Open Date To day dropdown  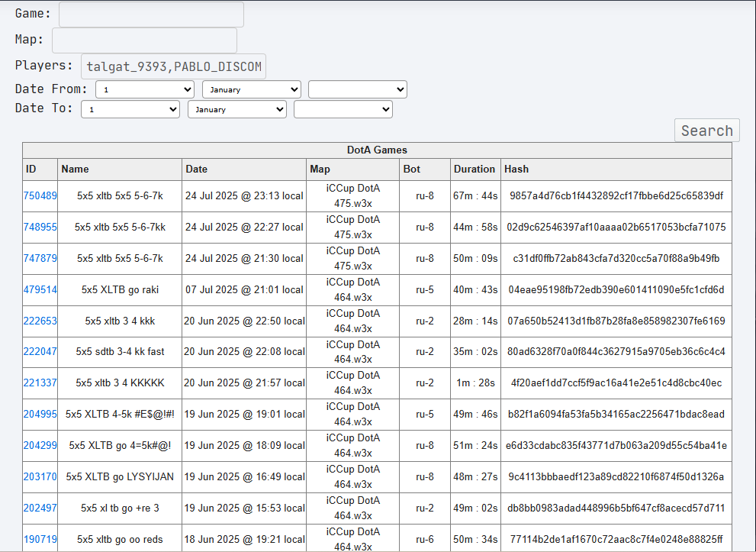[x=130, y=109]
